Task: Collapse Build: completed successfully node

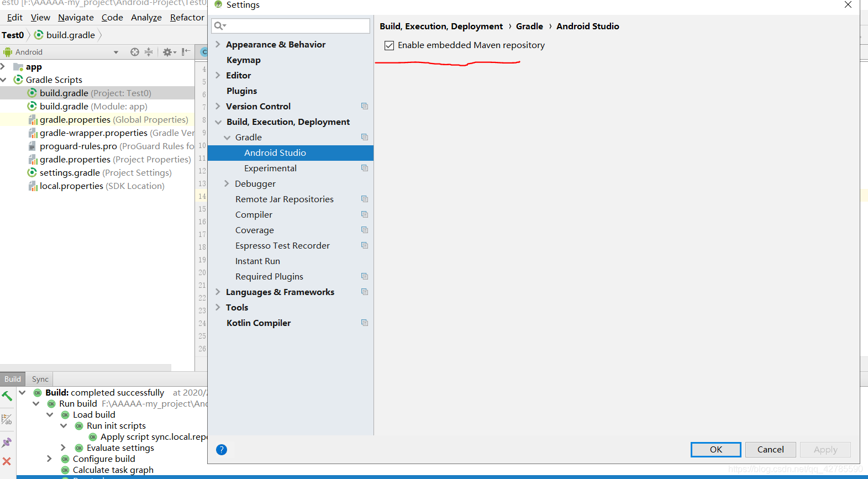Action: pos(22,392)
